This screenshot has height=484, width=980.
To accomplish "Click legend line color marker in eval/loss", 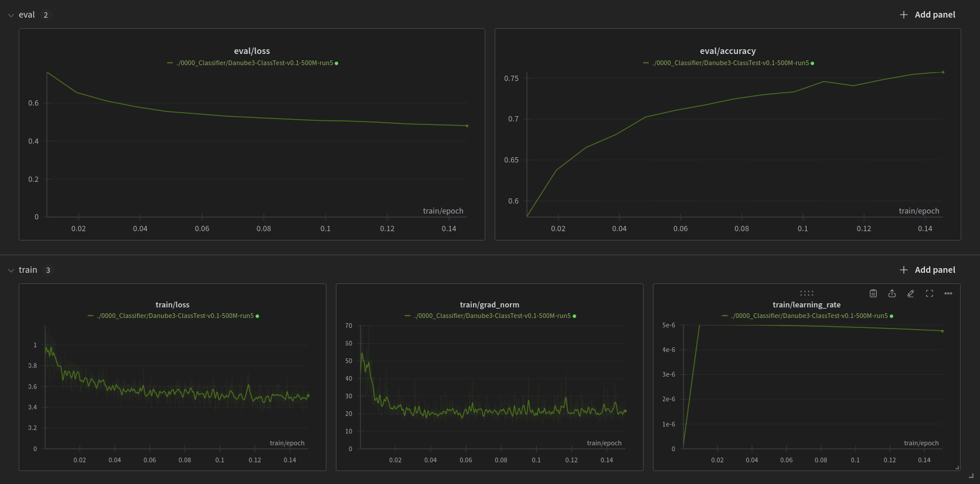I will [170, 63].
